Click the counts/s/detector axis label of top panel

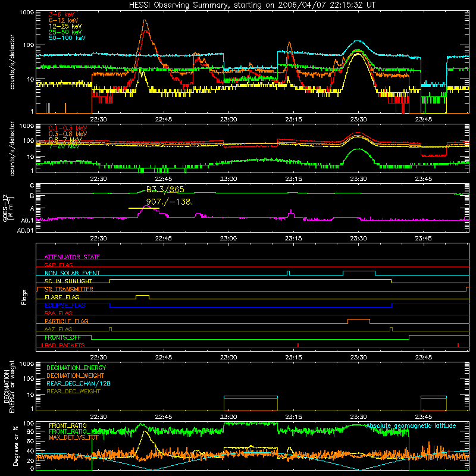coord(12,62)
